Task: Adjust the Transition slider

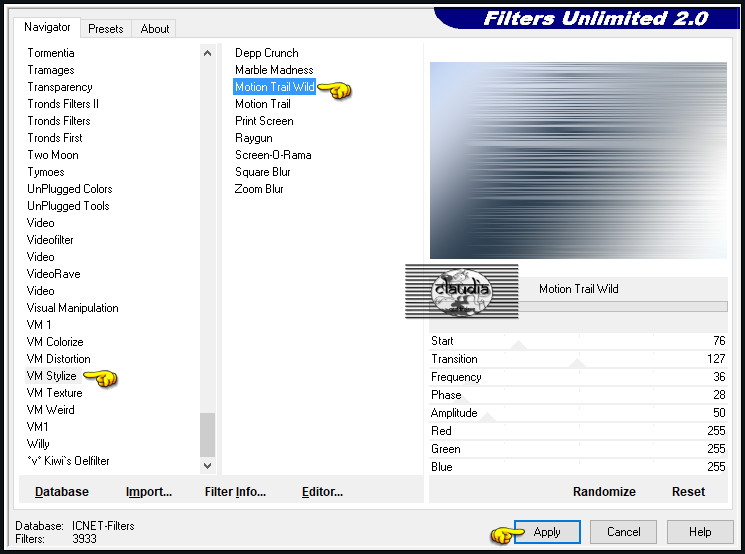Action: point(578,359)
